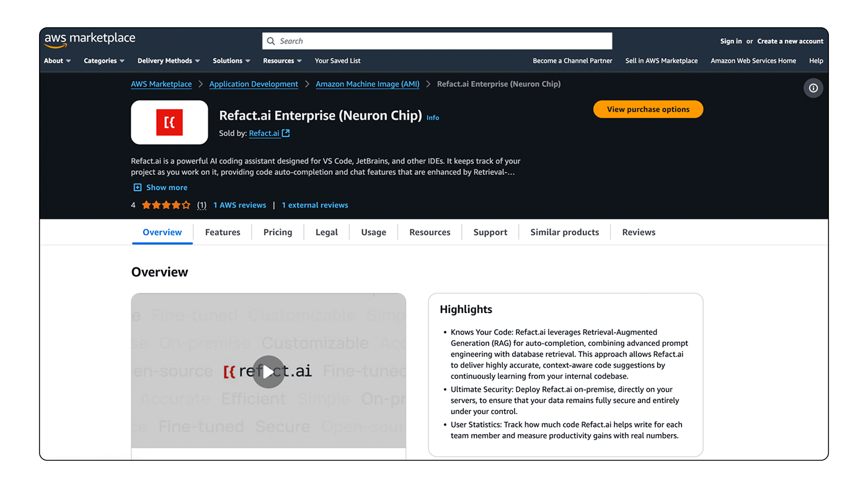
Task: Open the About dropdown menu
Action: point(57,61)
